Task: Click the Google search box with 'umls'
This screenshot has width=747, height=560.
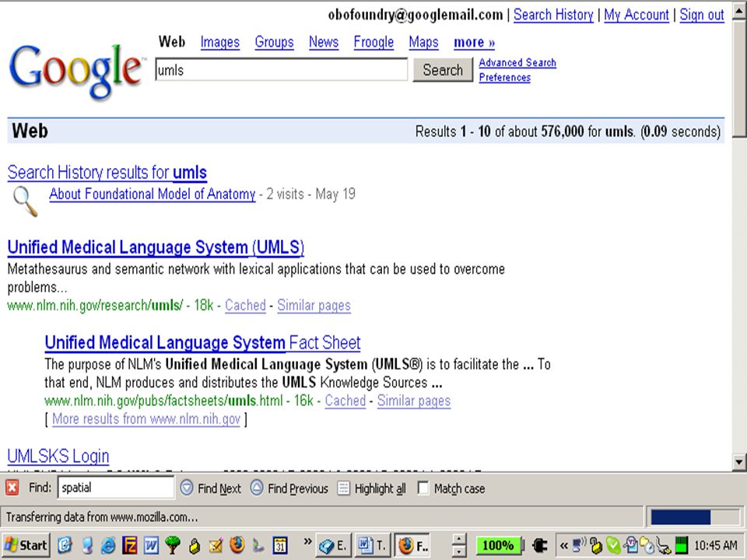Action: 281,70
